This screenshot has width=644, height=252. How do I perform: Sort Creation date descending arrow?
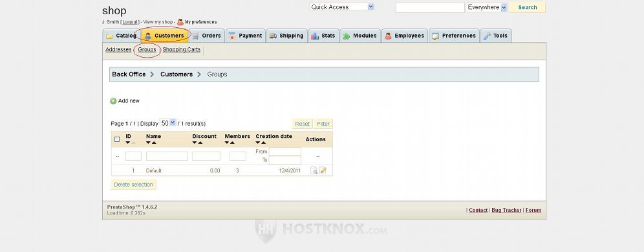[258, 143]
